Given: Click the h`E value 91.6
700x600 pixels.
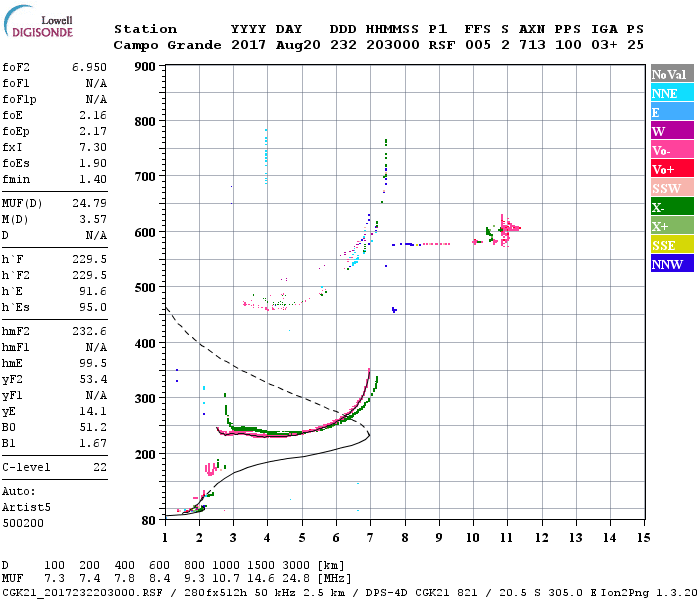Looking at the screenshot, I should [x=93, y=292].
